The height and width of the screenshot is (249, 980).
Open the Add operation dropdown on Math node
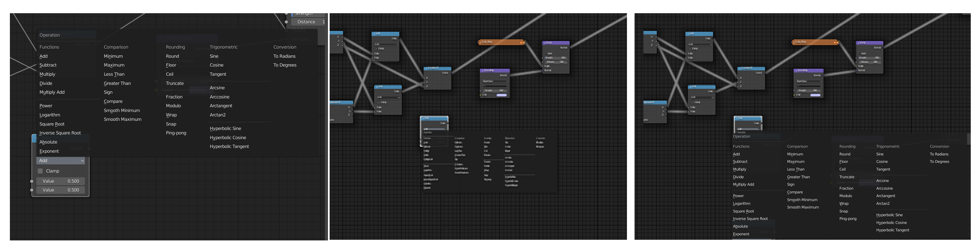(61, 161)
